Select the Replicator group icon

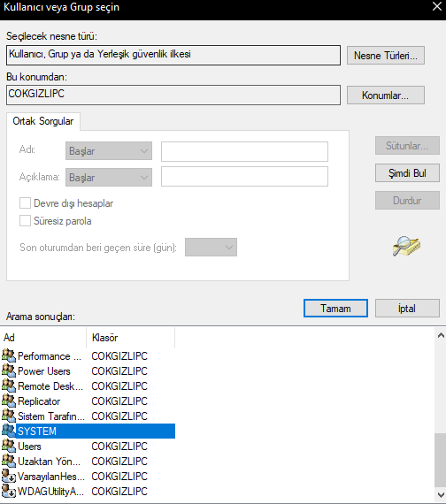(9, 401)
